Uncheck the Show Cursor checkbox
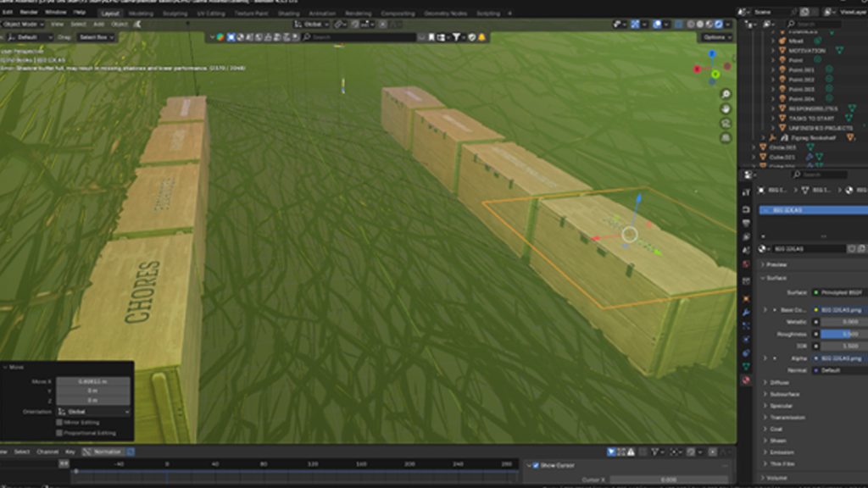 click(x=535, y=465)
